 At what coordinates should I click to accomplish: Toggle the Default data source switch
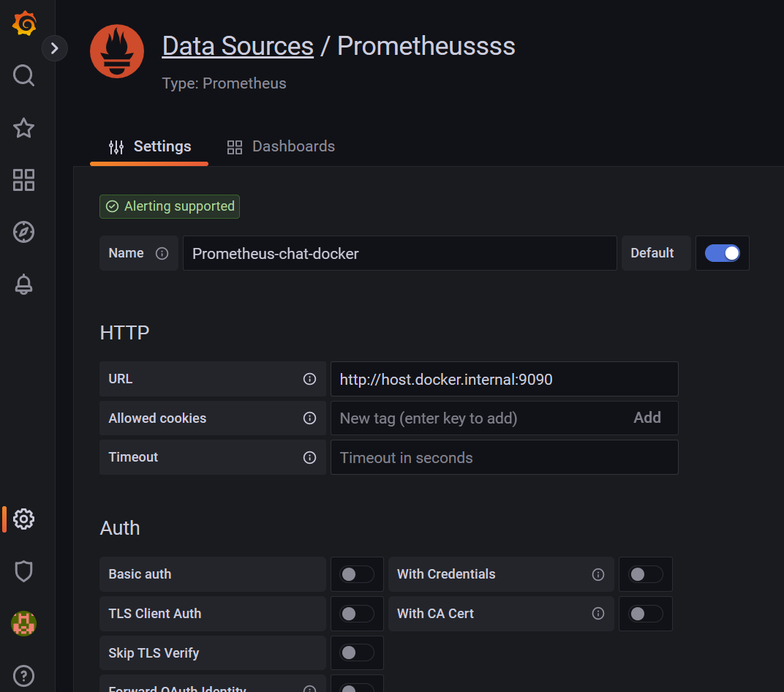click(x=723, y=253)
